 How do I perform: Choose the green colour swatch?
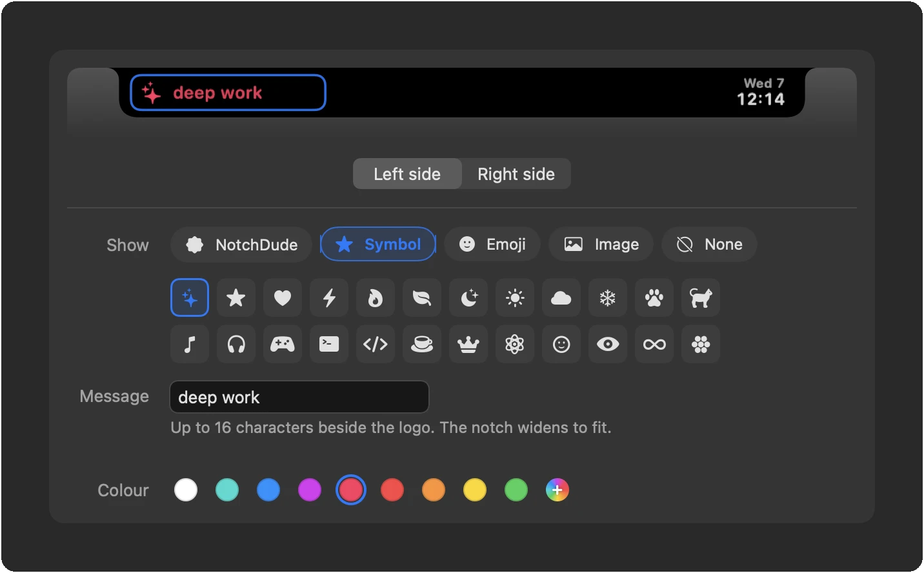(516, 490)
